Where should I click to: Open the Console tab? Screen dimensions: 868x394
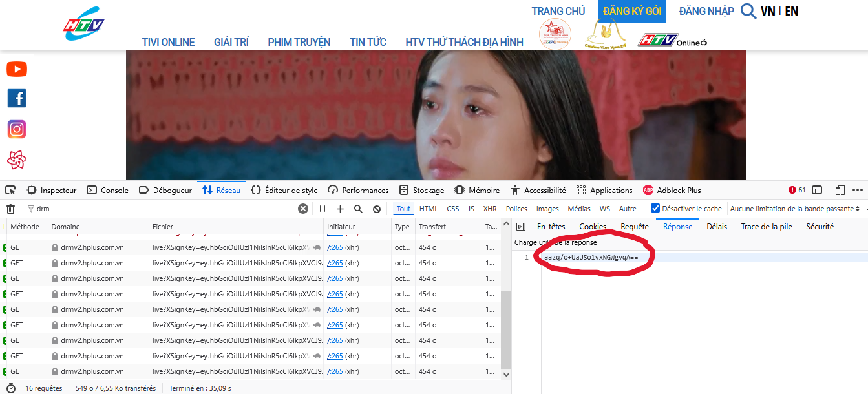tap(108, 190)
